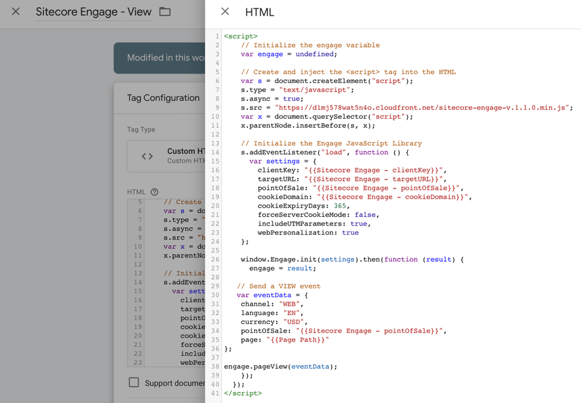Click line number 41 in gutter
The image size is (581, 403).
(215, 393)
